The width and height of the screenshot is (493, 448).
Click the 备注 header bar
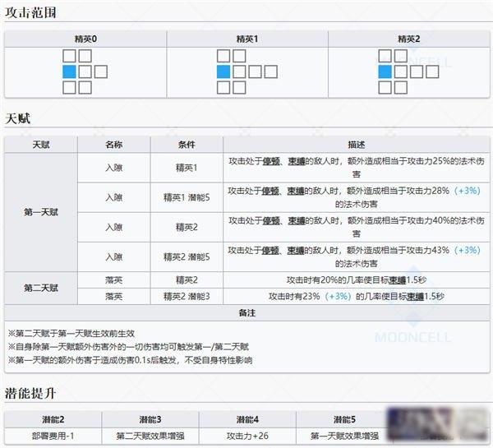point(247,313)
